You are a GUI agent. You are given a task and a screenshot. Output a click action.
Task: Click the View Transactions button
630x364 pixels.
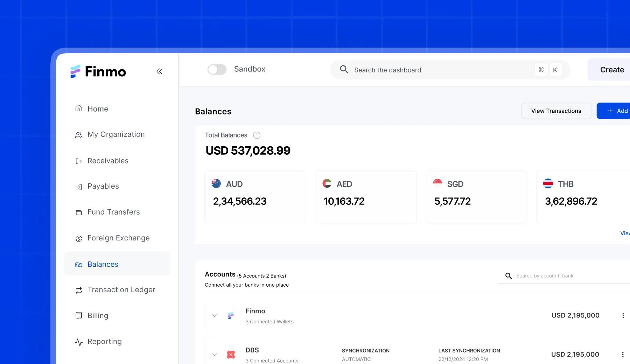coord(556,111)
